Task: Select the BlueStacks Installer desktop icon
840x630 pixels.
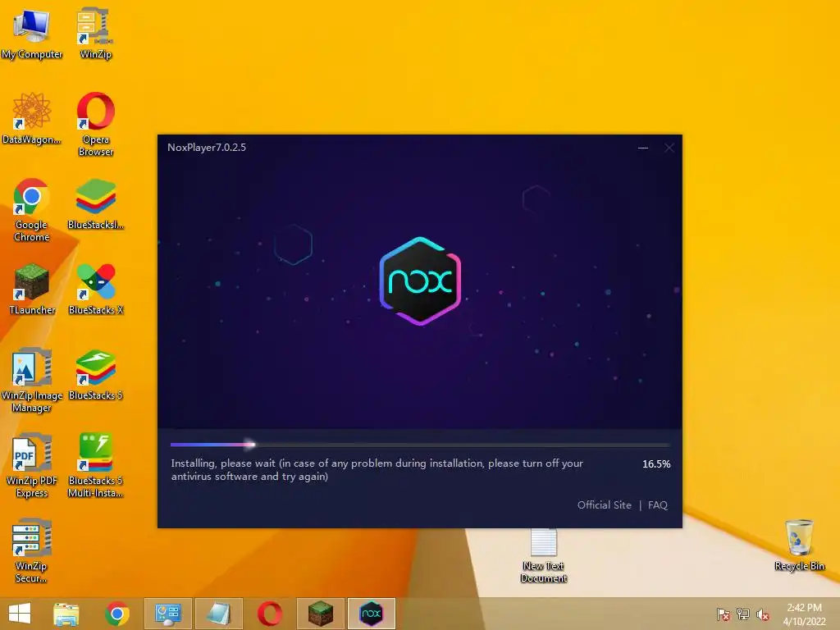Action: click(x=95, y=204)
